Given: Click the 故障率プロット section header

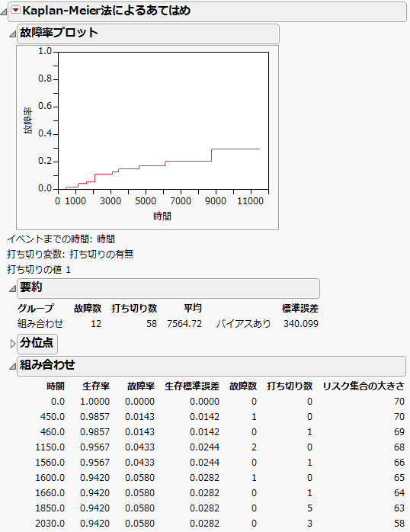Looking at the screenshot, I should (x=148, y=34).
